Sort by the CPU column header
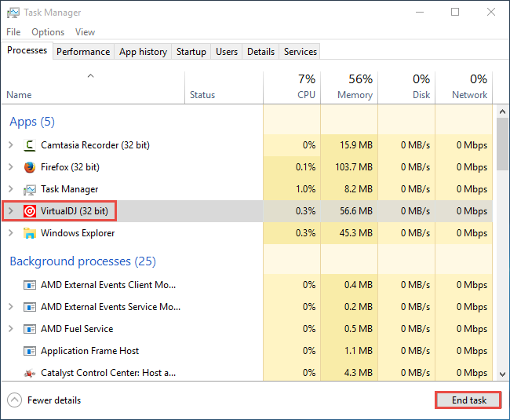Image resolution: width=510 pixels, height=420 pixels. pyautogui.click(x=292, y=88)
